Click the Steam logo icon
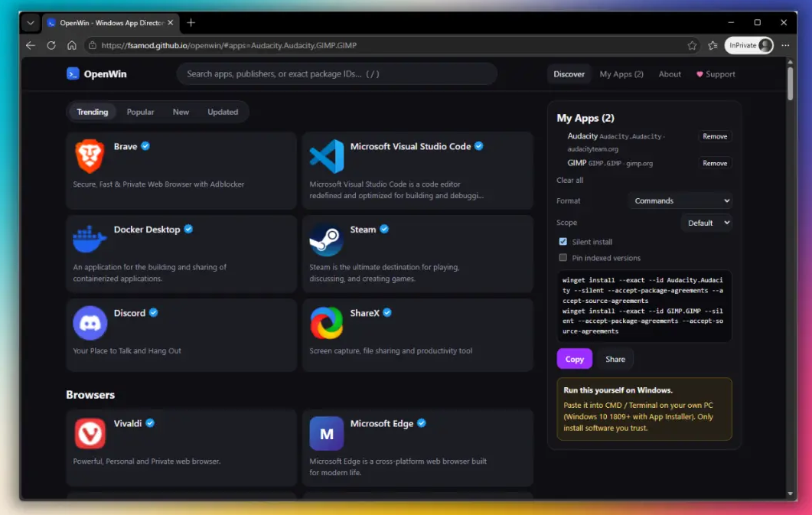812x515 pixels. 326,239
